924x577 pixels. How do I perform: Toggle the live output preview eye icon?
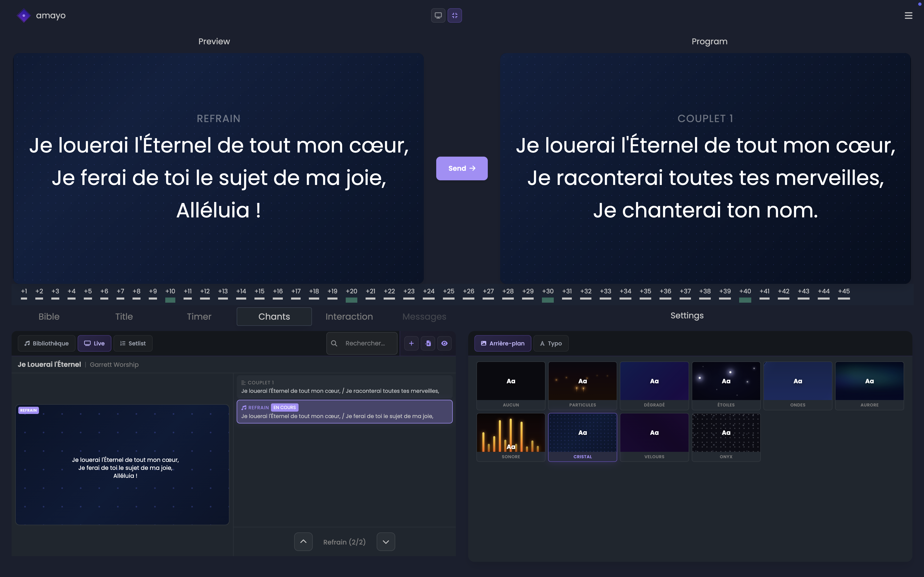click(x=444, y=343)
